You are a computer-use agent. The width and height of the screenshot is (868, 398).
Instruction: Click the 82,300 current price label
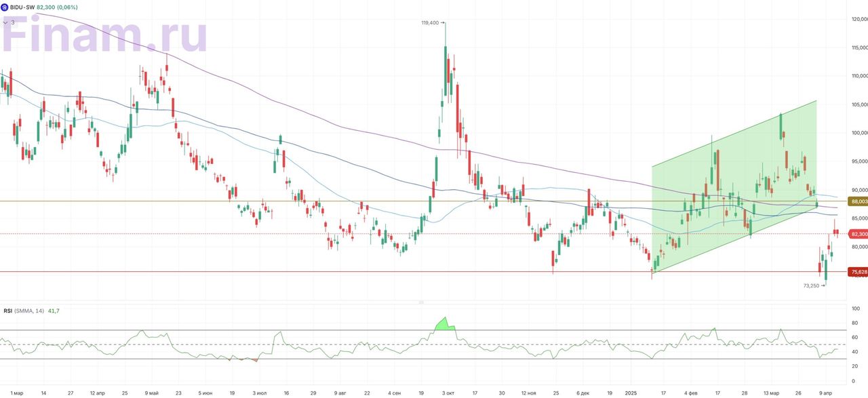coord(859,234)
